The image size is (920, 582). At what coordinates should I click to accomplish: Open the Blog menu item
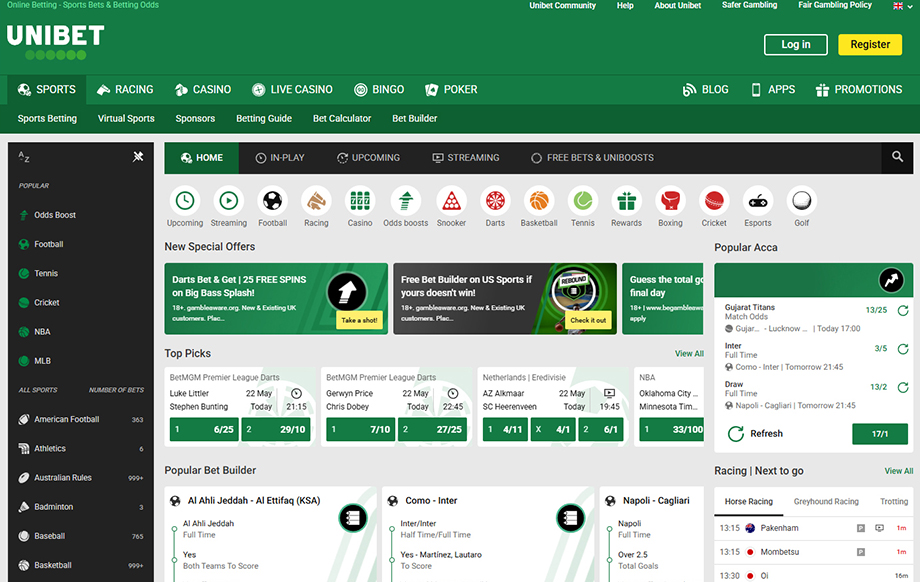click(x=706, y=90)
